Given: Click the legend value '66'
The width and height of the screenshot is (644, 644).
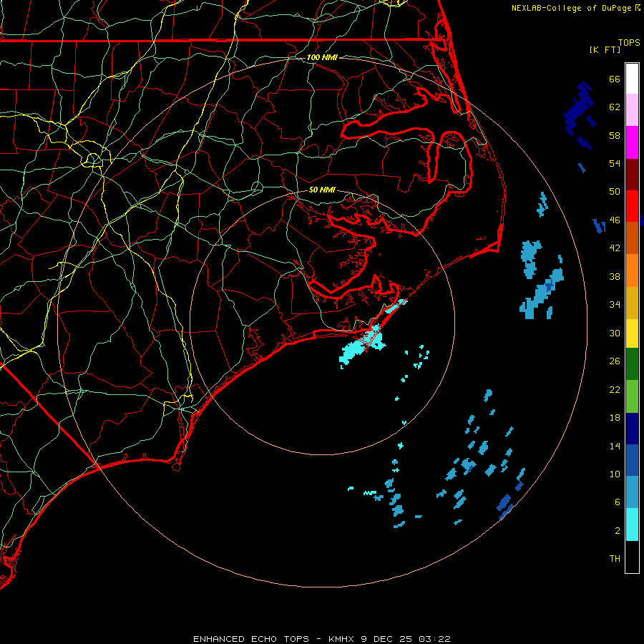Looking at the screenshot, I should (615, 79).
